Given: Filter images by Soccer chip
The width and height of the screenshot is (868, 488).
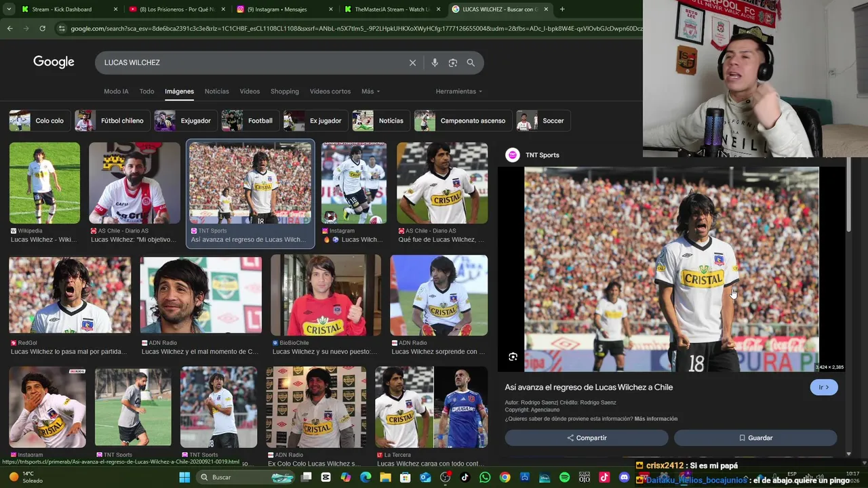Looking at the screenshot, I should (x=543, y=121).
